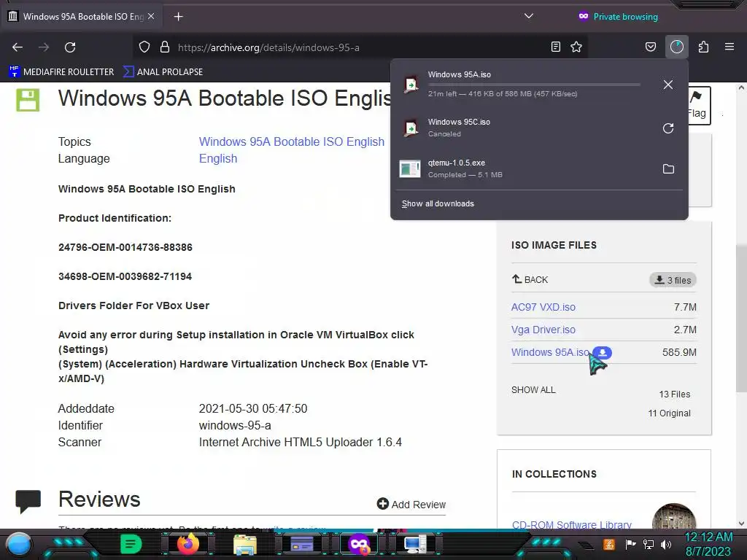Click the downloads progress toolbar icon
This screenshot has height=560, width=747.
677,47
